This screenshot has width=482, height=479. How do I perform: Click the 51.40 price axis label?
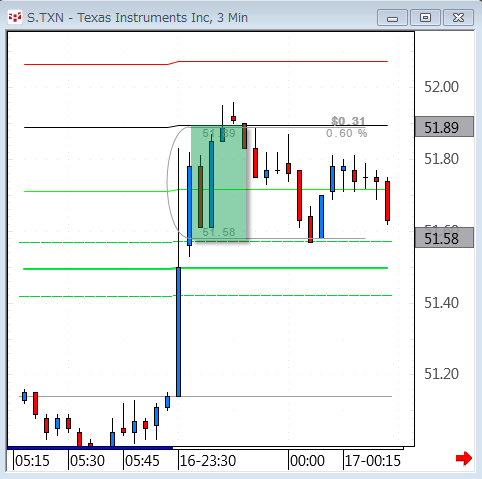[x=441, y=303]
